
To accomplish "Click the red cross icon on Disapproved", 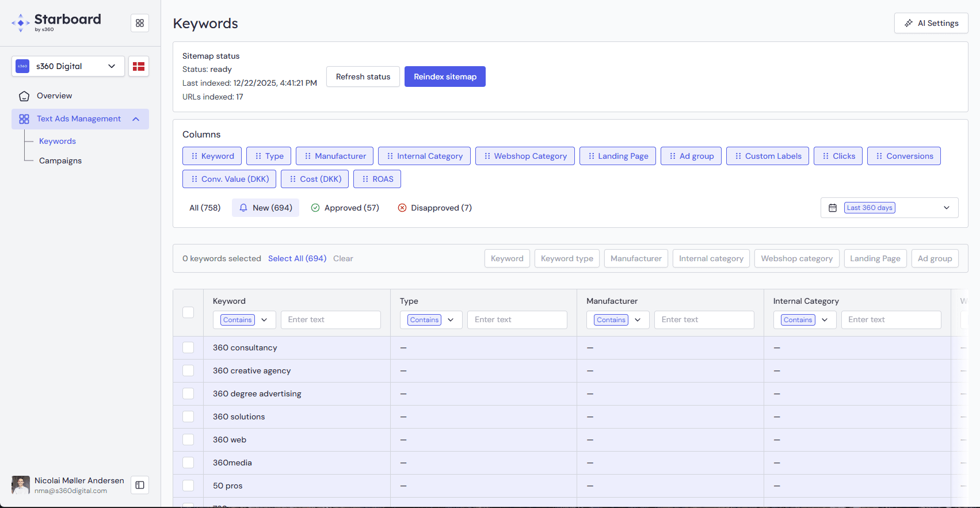I will click(402, 208).
